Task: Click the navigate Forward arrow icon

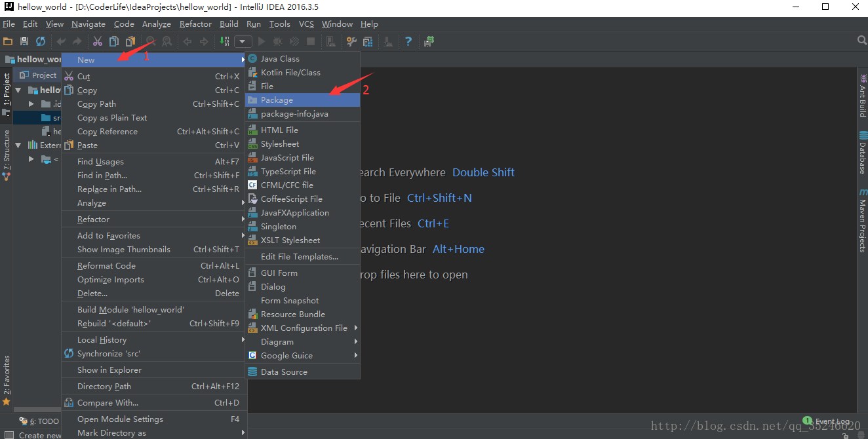Action: pyautogui.click(x=204, y=41)
